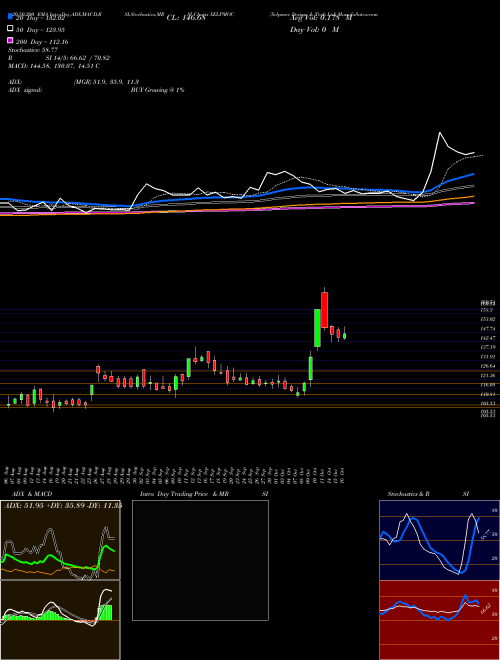Viewport: 500px width, 660px height.
Task: Click the 126.64 price axis label
Action: pos(489,366)
